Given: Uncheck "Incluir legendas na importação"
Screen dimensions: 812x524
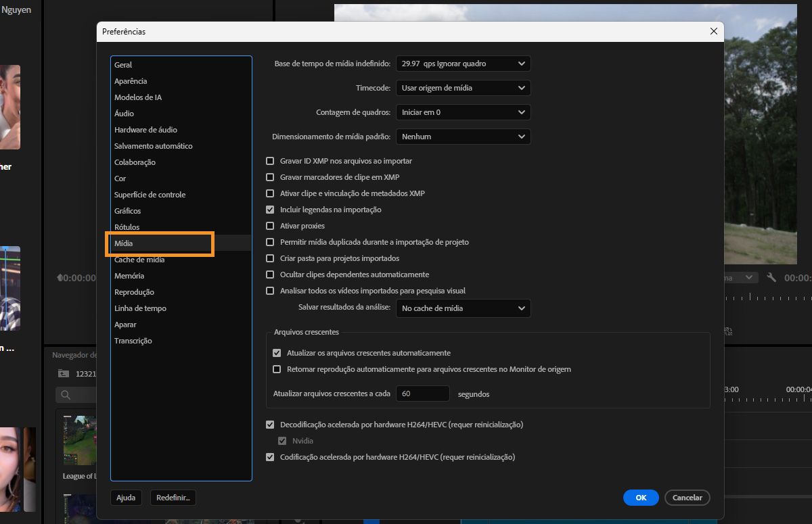Looking at the screenshot, I should pos(271,209).
